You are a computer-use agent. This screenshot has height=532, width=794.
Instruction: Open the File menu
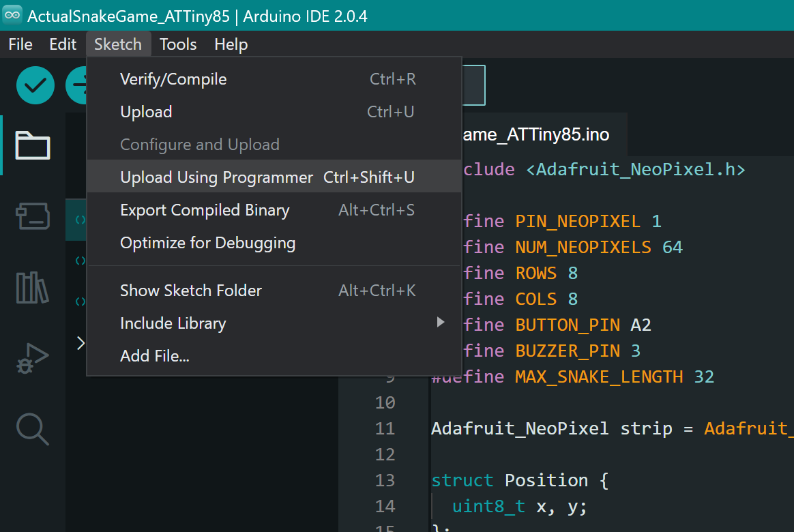pyautogui.click(x=20, y=44)
